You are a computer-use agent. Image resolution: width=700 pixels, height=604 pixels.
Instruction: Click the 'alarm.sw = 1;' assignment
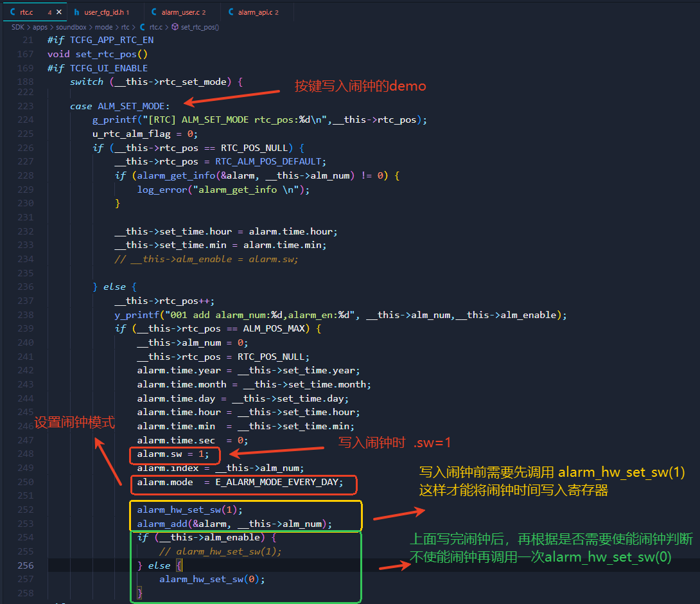(x=173, y=454)
